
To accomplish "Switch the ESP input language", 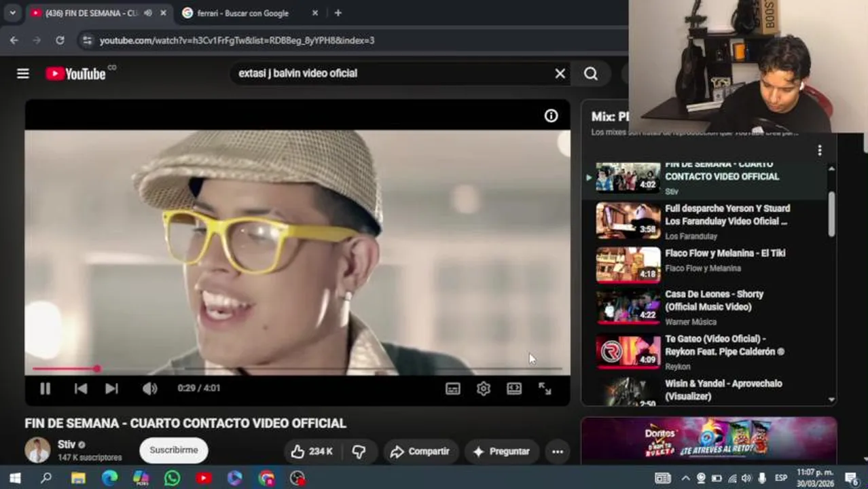I will tap(781, 478).
